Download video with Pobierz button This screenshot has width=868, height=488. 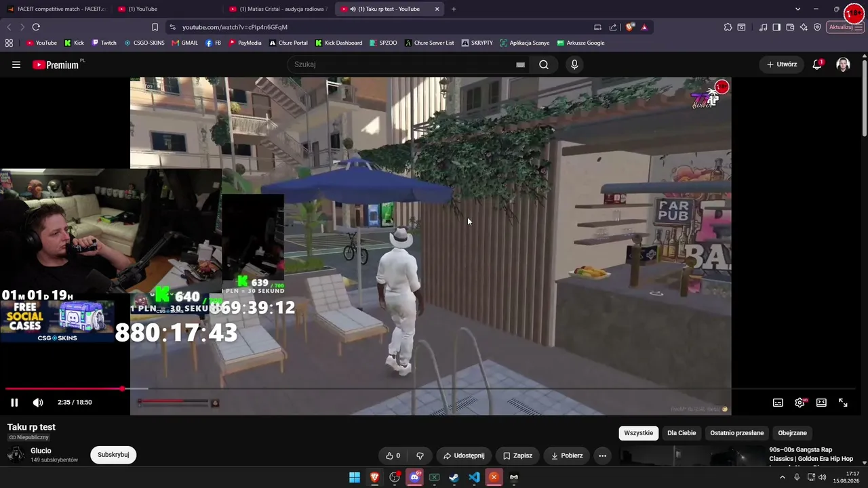click(567, 455)
